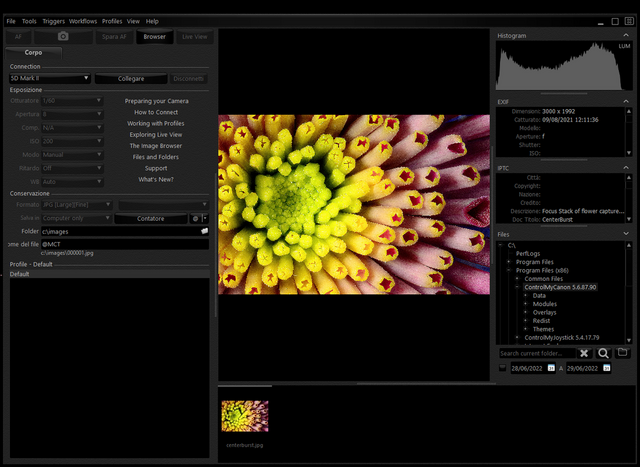
Task: Click the X icon to clear search
Action: click(x=584, y=354)
